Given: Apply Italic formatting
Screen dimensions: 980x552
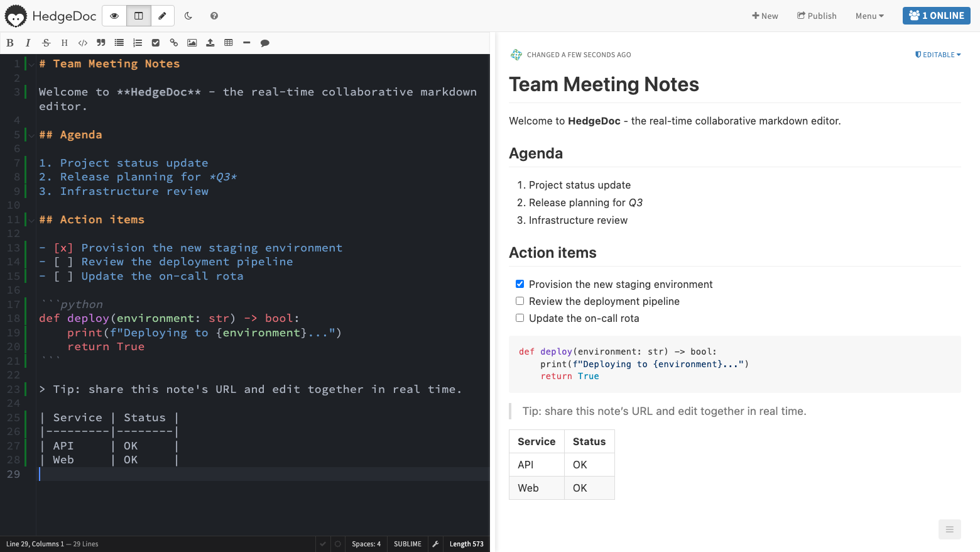Looking at the screenshot, I should click(28, 43).
